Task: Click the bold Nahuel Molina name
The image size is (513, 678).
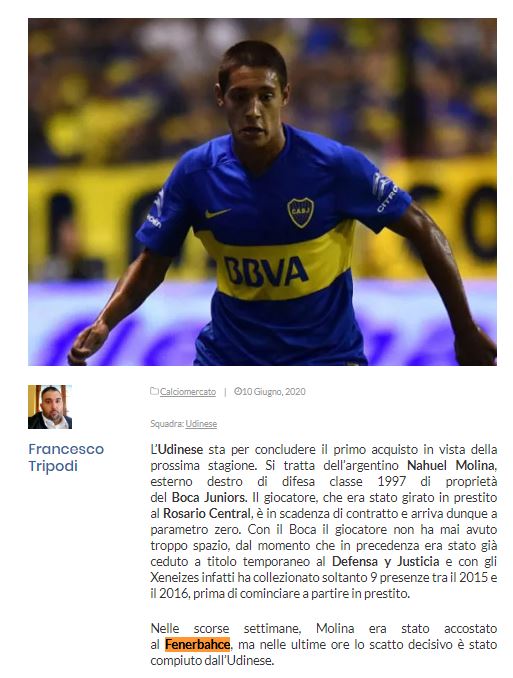Action: (451, 465)
